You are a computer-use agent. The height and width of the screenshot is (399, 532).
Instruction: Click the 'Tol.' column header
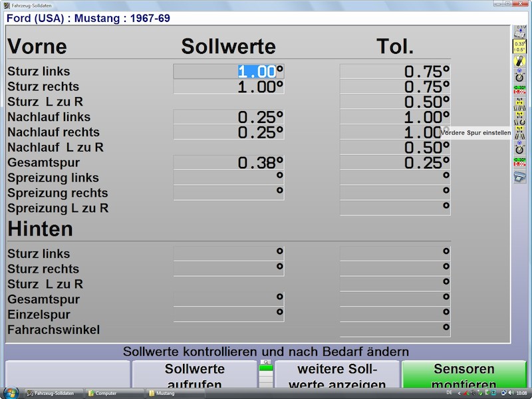(395, 46)
